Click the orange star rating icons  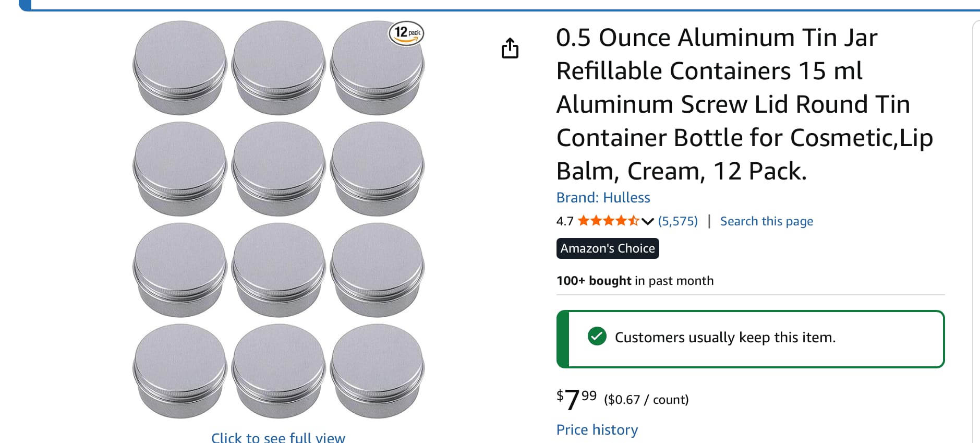pos(608,221)
